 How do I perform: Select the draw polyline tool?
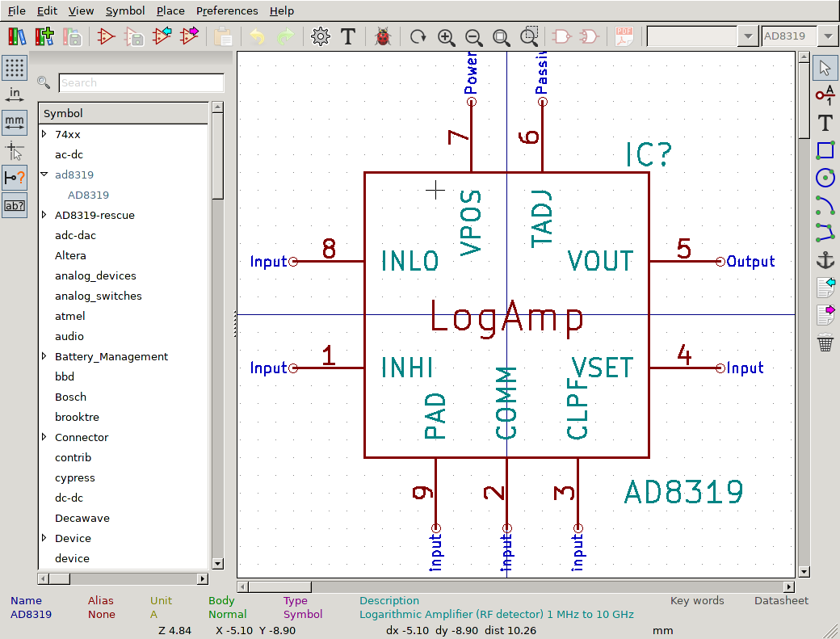[825, 233]
